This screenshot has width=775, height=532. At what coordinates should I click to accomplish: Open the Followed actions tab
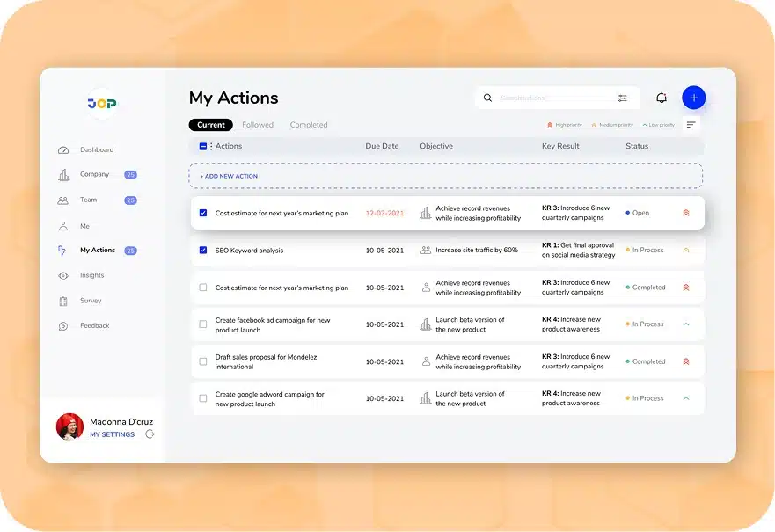pyautogui.click(x=258, y=124)
